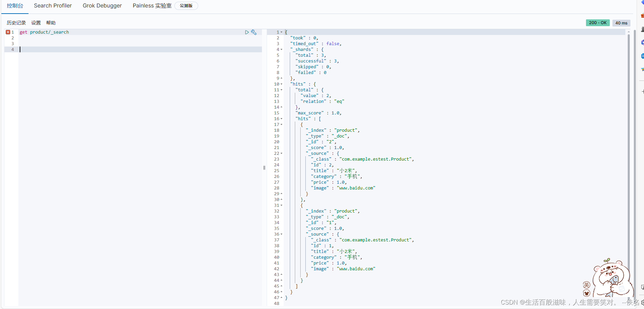
Task: Open the Grok Debugger tab
Action: click(x=102, y=5)
